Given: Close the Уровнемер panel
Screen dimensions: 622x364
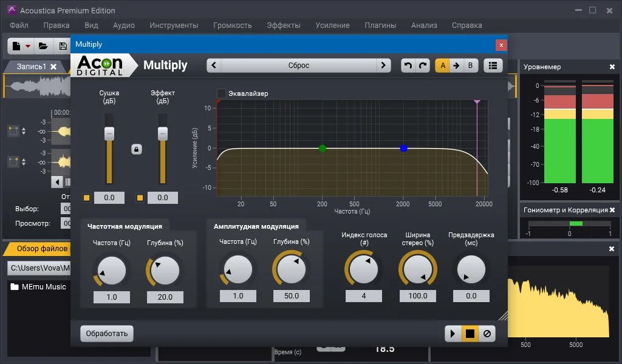Looking at the screenshot, I should coord(612,67).
